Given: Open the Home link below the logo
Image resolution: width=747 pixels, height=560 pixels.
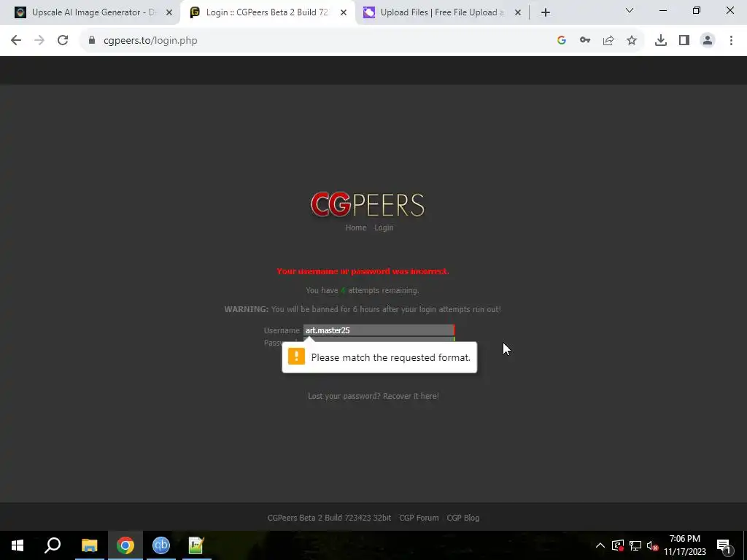Looking at the screenshot, I should pos(356,227).
